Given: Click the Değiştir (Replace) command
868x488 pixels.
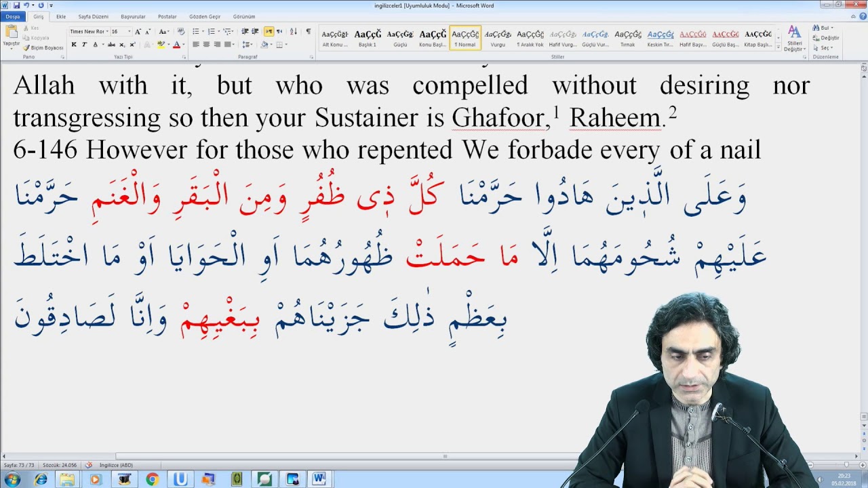Looking at the screenshot, I should (x=825, y=38).
